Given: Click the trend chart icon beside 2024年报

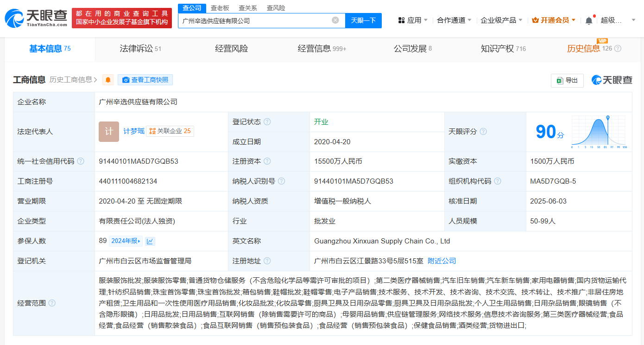Looking at the screenshot, I should (150, 241).
